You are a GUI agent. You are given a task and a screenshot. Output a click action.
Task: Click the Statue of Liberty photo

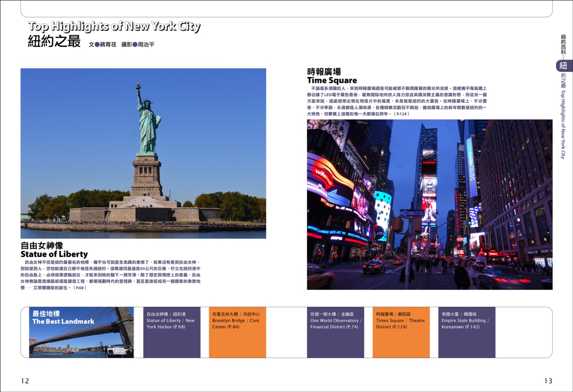143,153
